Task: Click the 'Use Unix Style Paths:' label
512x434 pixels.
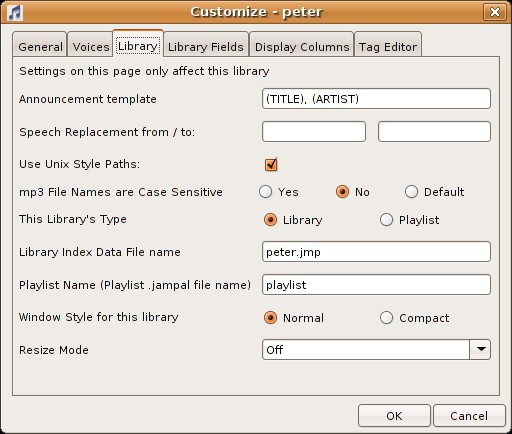Action: (x=80, y=164)
